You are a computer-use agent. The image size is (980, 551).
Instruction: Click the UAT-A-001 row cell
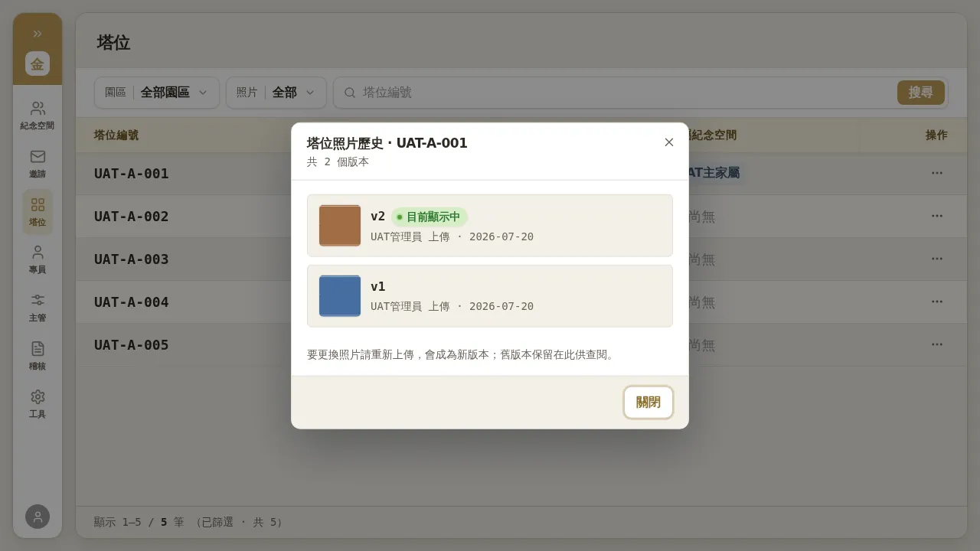click(x=132, y=174)
